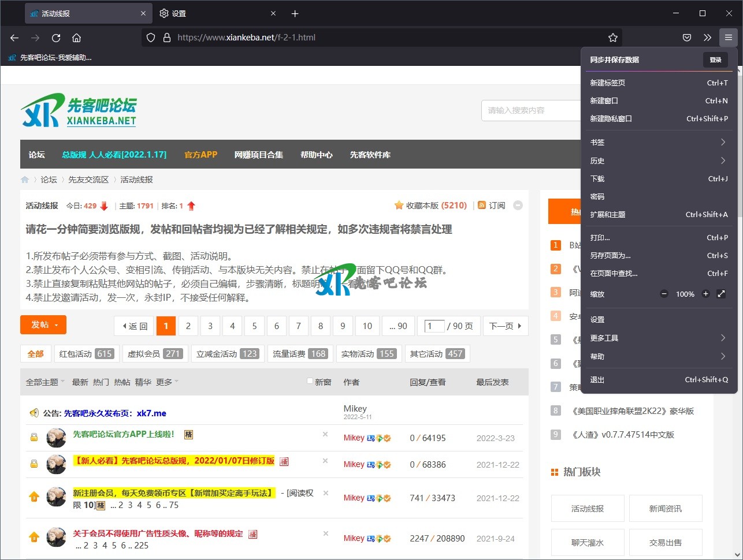Image resolution: width=743 pixels, height=560 pixels.
Task: Go to page 2 of threads
Action: coord(188,326)
